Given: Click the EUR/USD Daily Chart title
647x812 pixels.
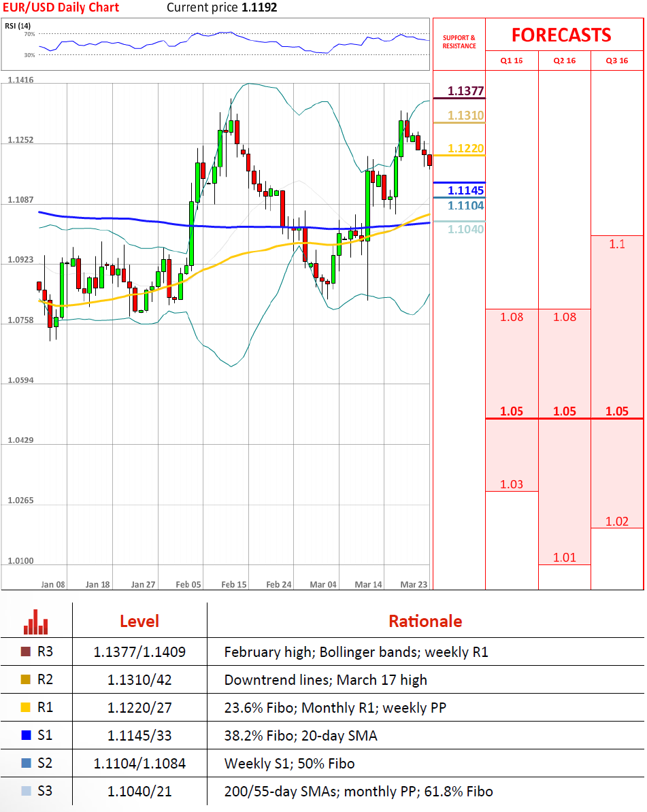Looking at the screenshot, I should (61, 7).
